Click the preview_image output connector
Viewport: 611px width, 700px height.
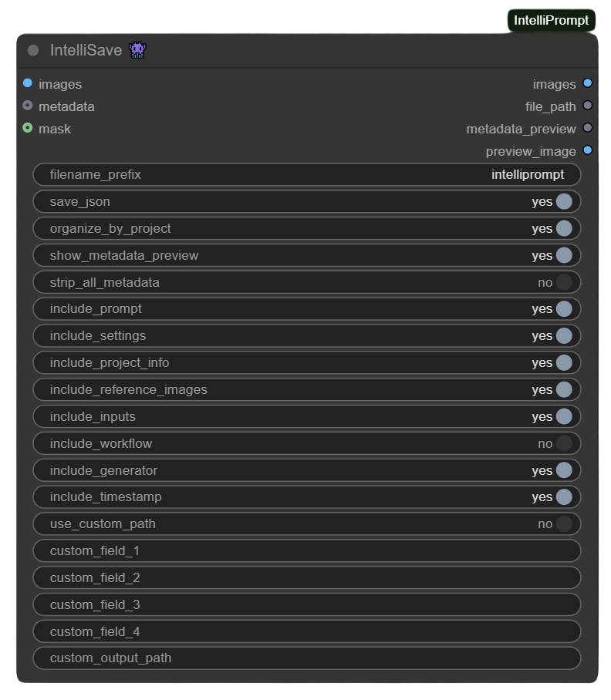[588, 150]
